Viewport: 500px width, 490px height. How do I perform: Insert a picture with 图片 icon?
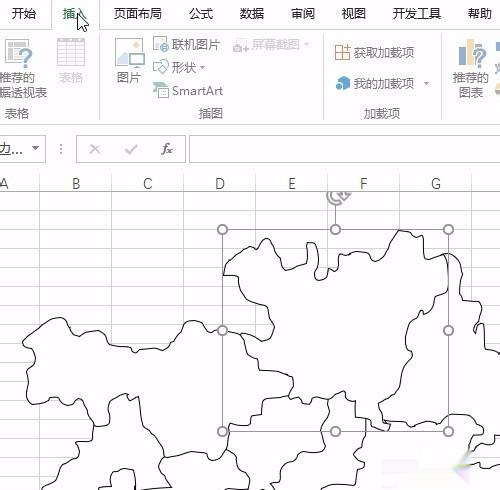129,53
